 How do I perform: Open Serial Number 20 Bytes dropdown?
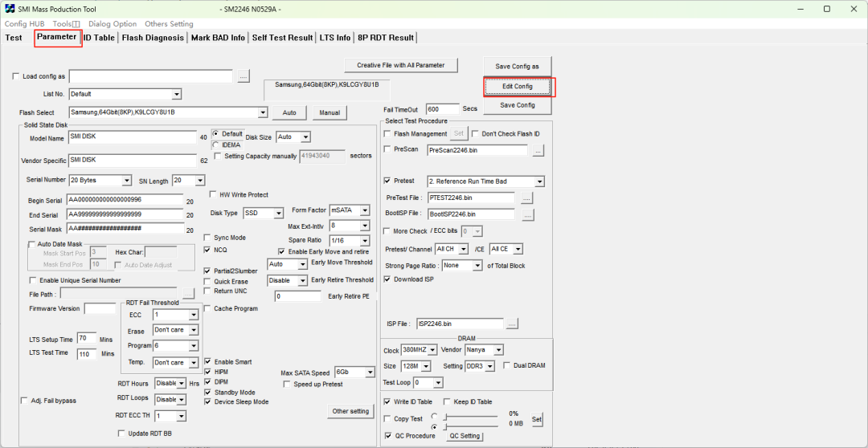pos(127,181)
